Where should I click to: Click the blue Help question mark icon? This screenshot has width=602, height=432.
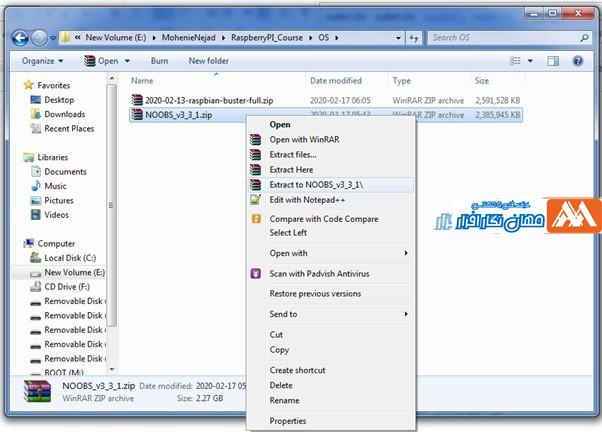point(577,61)
